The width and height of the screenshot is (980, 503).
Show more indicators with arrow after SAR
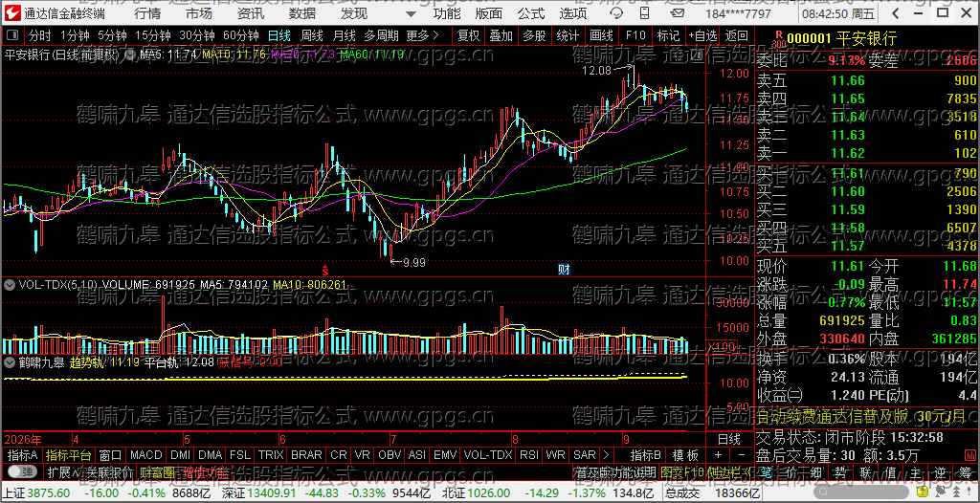click(605, 454)
